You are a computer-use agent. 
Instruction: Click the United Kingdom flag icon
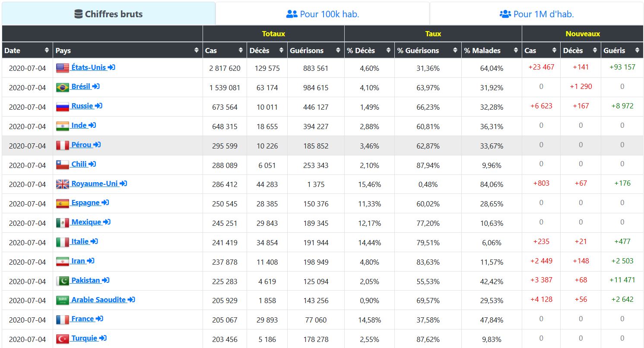coord(63,184)
